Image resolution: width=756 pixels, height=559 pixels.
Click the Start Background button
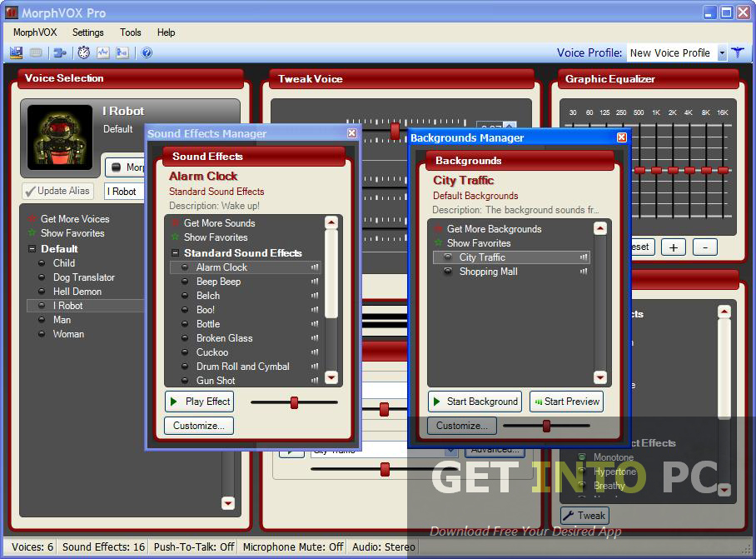click(x=475, y=402)
